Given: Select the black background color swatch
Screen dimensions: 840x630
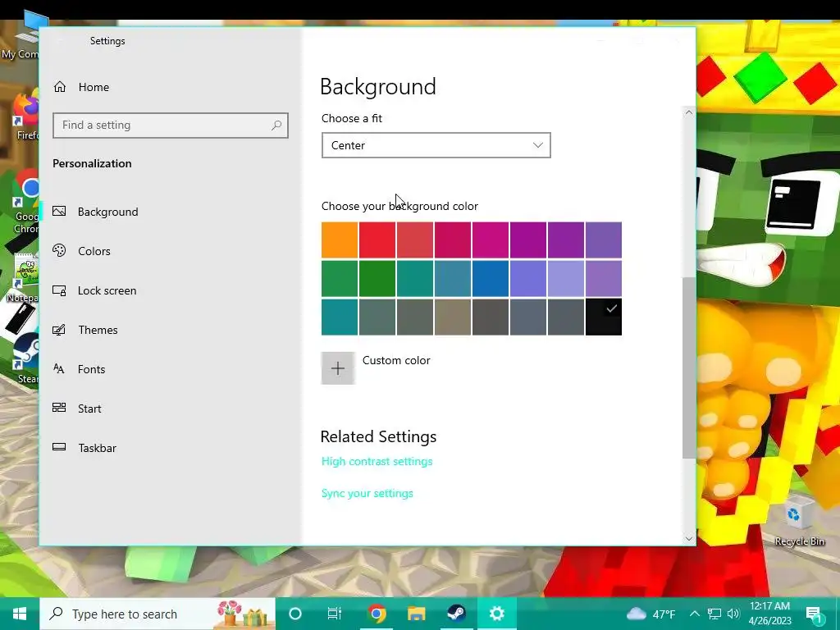Looking at the screenshot, I should (x=604, y=317).
